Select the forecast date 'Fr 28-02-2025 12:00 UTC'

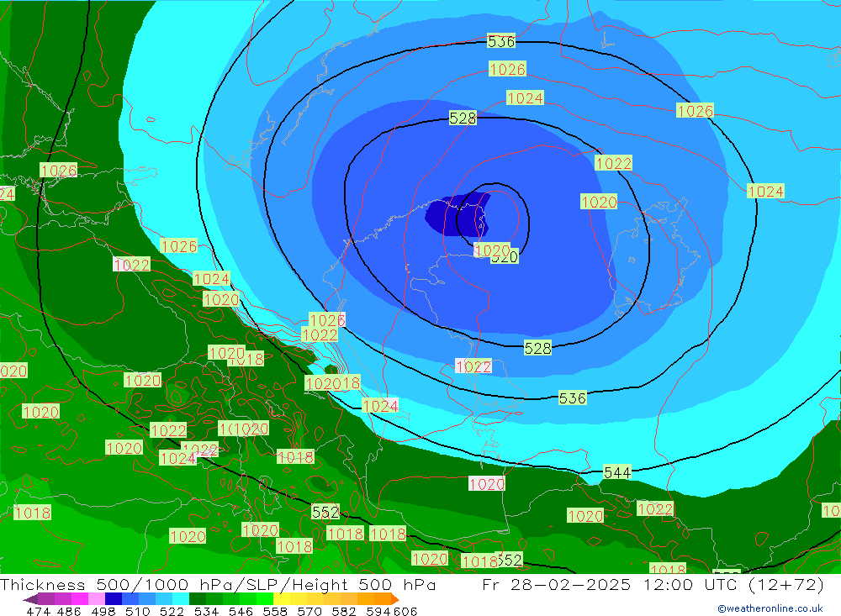[611, 584]
